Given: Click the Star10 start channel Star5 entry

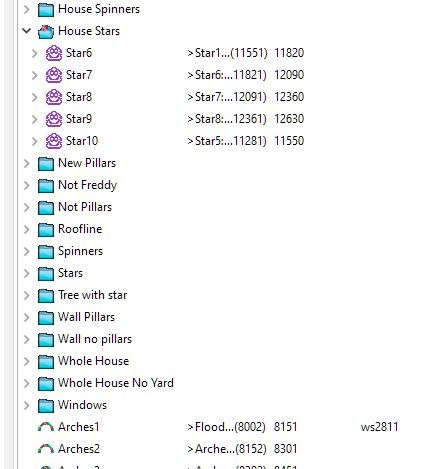Looking at the screenshot, I should [x=227, y=141].
